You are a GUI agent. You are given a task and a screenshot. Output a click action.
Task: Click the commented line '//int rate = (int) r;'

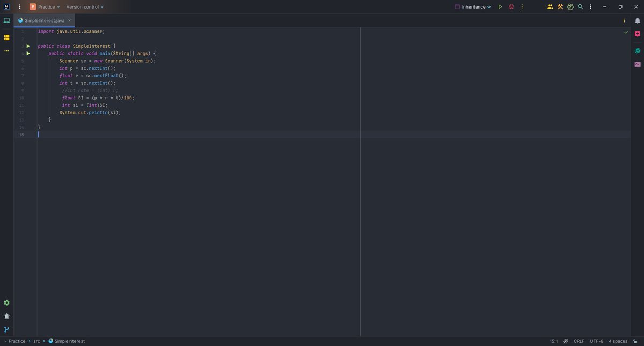[90, 91]
